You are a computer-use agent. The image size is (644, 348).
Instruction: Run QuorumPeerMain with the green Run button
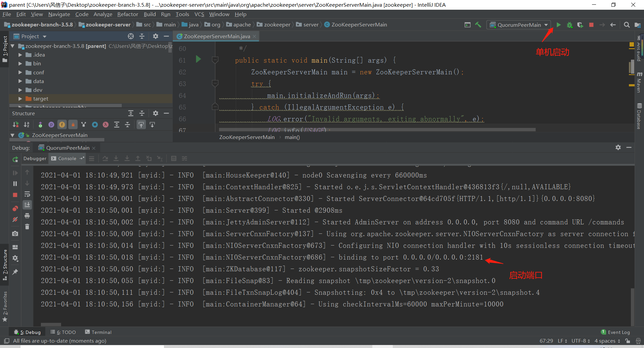click(558, 25)
